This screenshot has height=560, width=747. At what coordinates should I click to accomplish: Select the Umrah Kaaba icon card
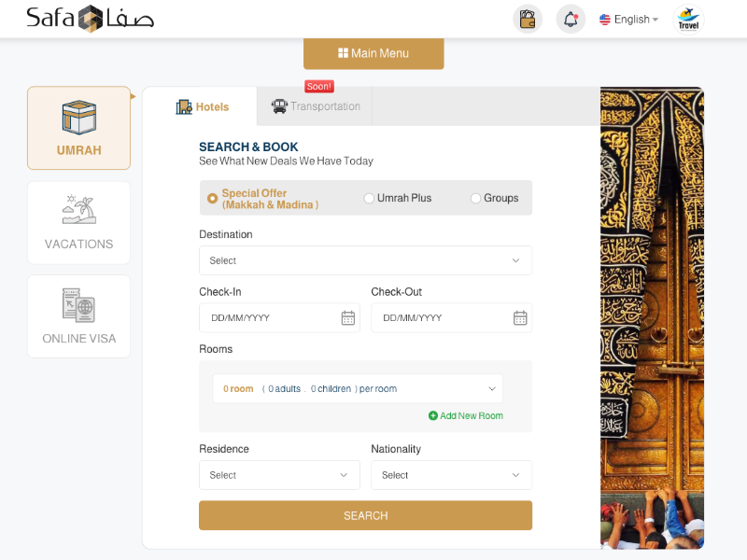78,128
